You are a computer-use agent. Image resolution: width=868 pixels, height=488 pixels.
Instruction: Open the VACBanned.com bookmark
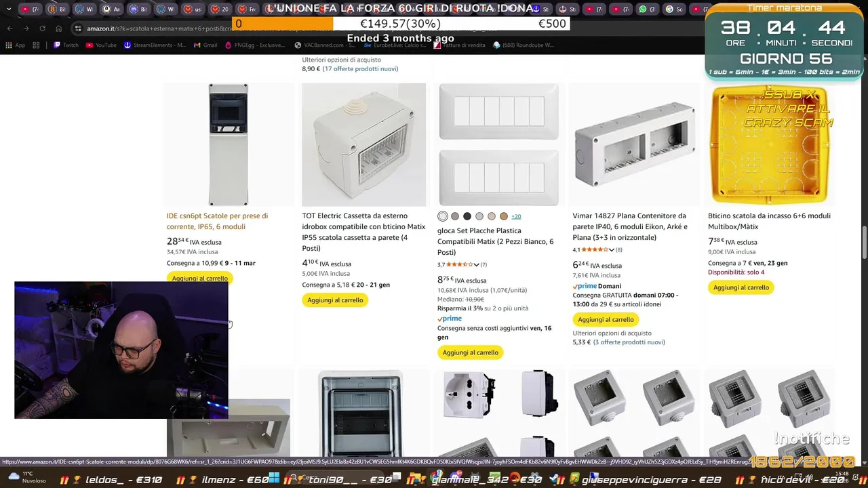[324, 45]
